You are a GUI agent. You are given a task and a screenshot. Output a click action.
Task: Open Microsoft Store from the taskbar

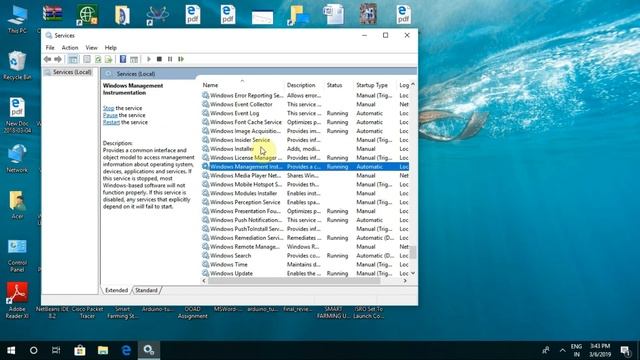(80, 350)
